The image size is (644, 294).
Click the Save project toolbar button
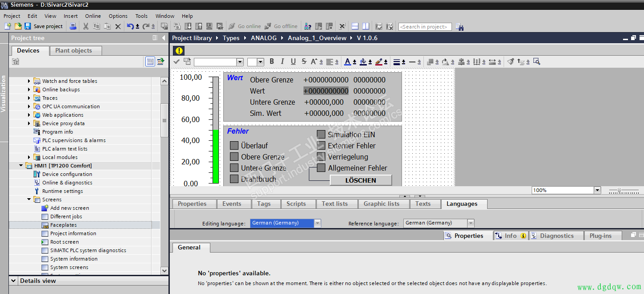pyautogui.click(x=44, y=26)
